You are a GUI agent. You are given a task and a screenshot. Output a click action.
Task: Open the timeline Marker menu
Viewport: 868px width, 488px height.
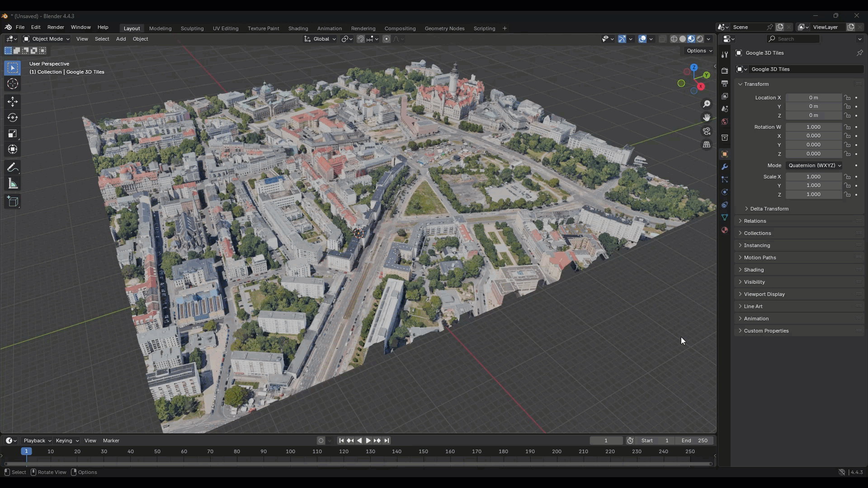[x=111, y=441]
